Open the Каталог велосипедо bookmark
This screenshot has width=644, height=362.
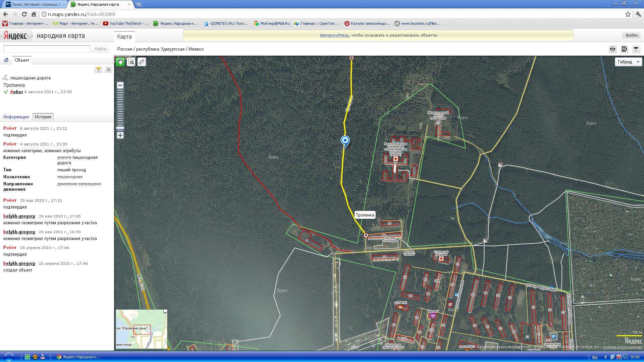coord(367,23)
